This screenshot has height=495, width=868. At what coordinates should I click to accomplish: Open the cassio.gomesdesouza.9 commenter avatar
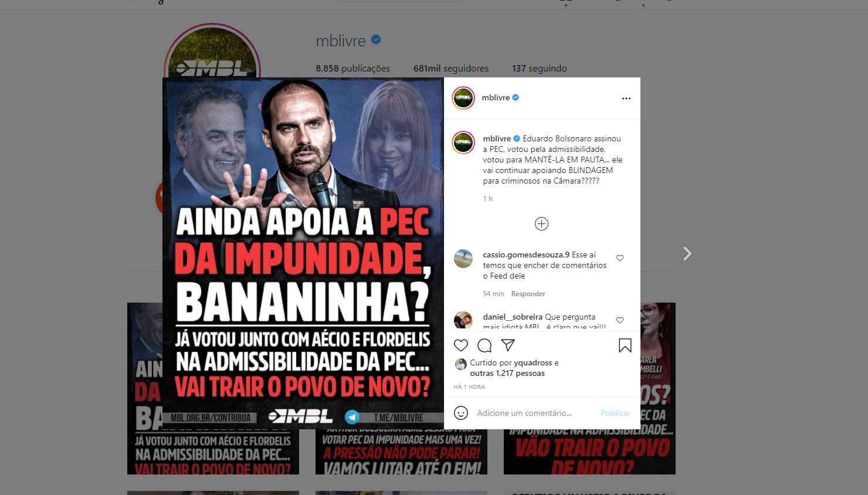[463, 259]
